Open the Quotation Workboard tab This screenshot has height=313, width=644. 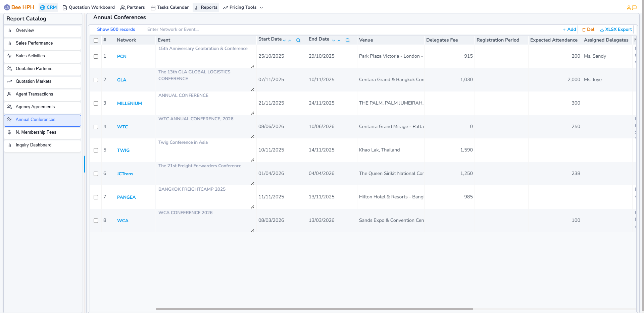click(x=89, y=7)
